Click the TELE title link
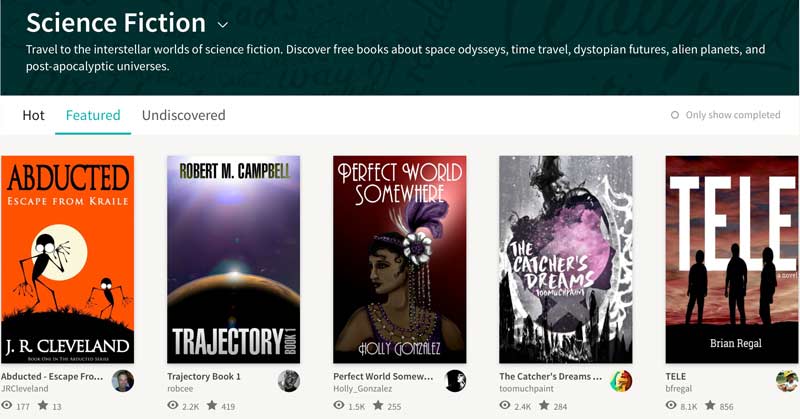The width and height of the screenshot is (800, 419). pyautogui.click(x=676, y=376)
